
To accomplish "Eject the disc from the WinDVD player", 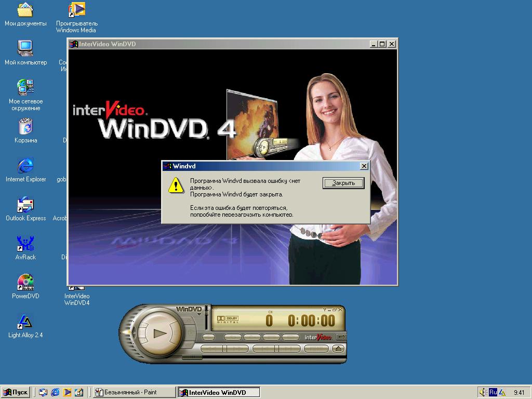I will point(338,349).
